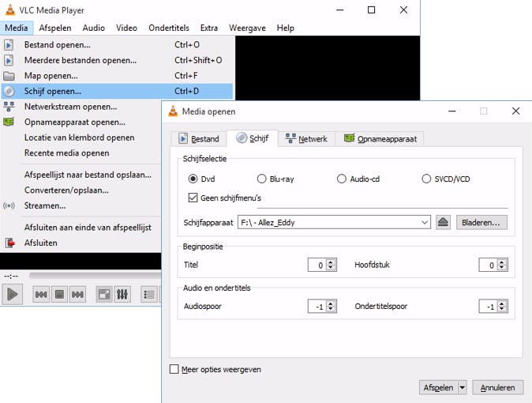Choose Afspeellijst naar bestand opslaan entry
The width and height of the screenshot is (532, 403).
[81, 175]
